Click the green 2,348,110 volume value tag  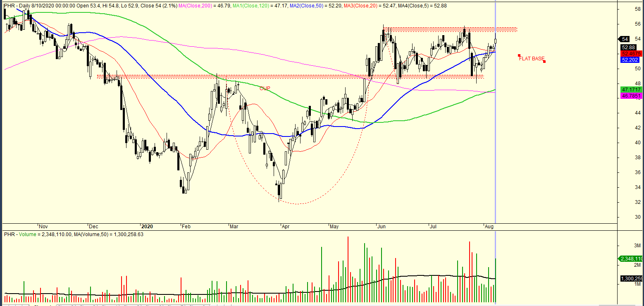click(631, 259)
